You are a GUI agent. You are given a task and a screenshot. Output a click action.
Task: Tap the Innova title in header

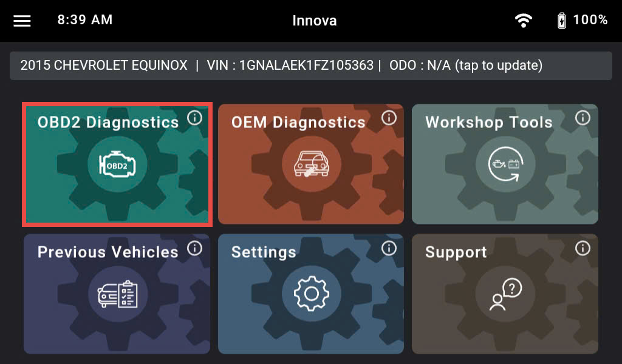(x=315, y=21)
